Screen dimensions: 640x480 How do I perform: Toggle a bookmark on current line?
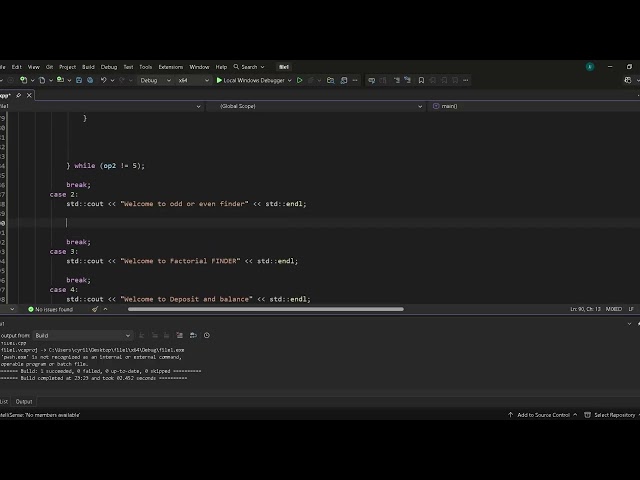(x=421, y=80)
